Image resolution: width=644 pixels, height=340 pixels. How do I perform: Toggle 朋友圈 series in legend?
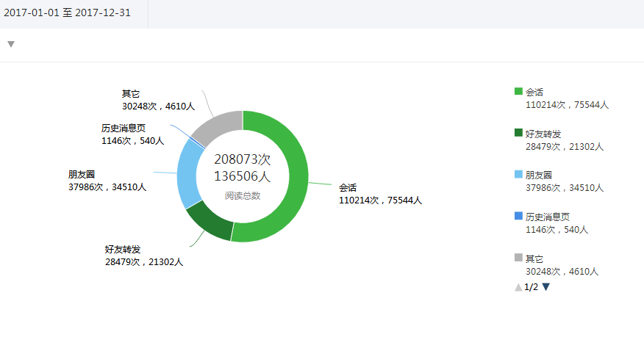coord(539,176)
